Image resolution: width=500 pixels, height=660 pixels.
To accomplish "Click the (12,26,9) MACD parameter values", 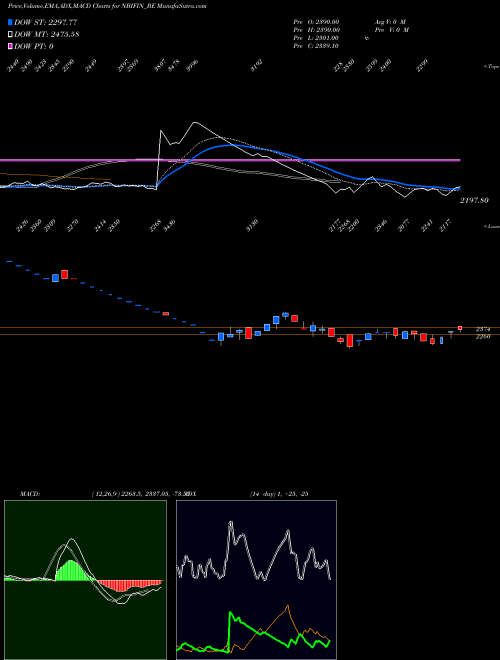I will click(x=139, y=494).
